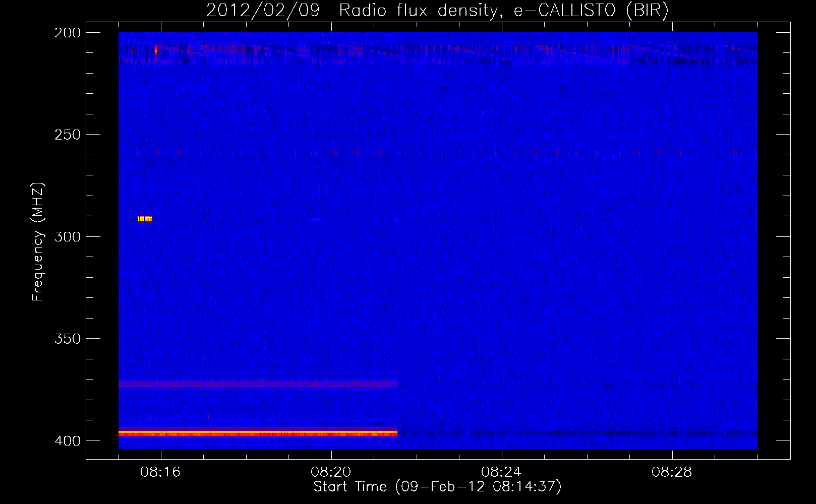Click the 350 frequency tick label

(68, 339)
